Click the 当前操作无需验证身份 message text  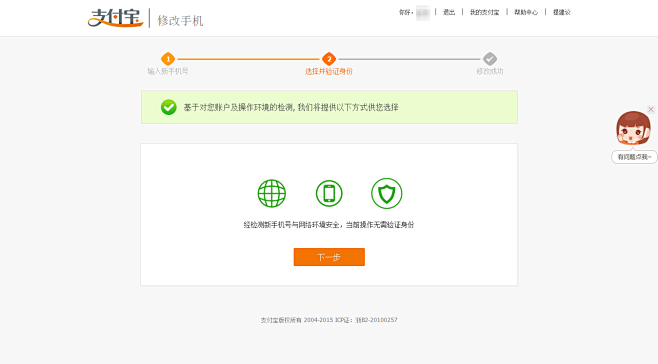pyautogui.click(x=380, y=225)
